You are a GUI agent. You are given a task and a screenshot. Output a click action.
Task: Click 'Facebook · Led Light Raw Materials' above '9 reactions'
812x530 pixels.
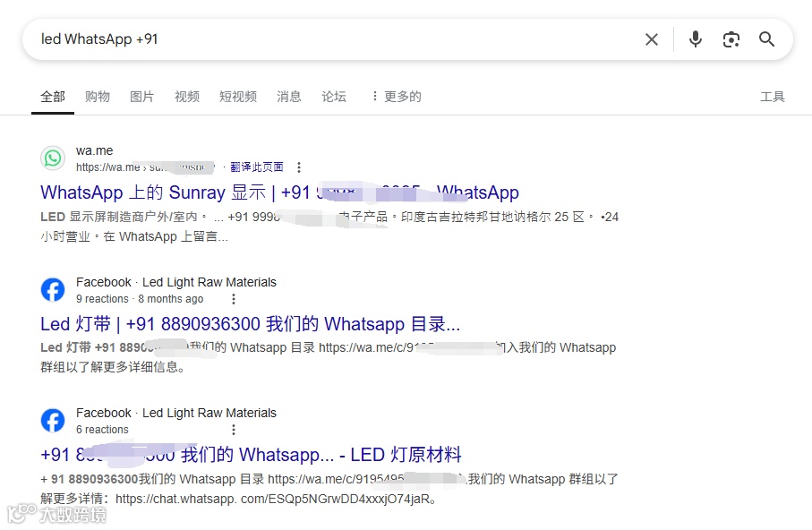click(x=176, y=282)
